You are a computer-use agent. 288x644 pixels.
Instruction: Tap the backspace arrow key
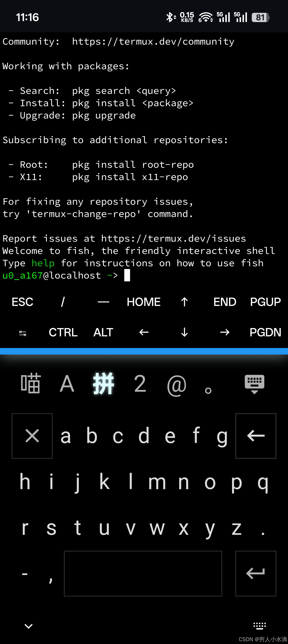256,436
